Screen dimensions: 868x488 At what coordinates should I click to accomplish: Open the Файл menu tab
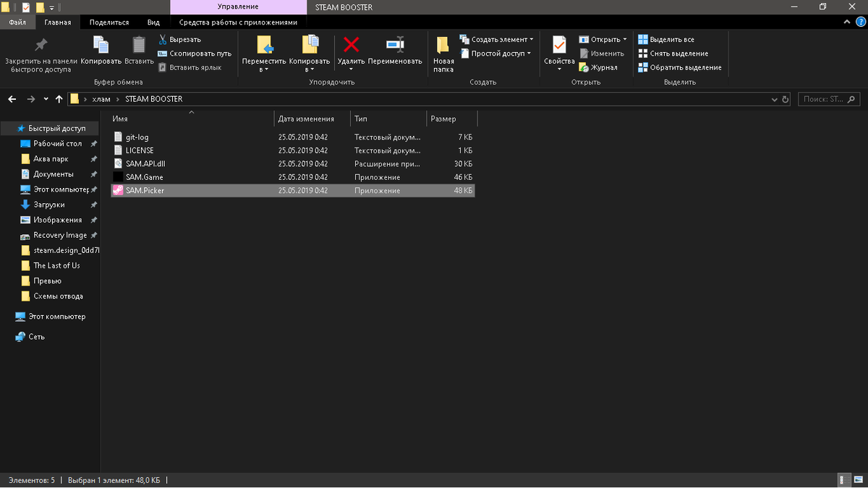[x=17, y=22]
